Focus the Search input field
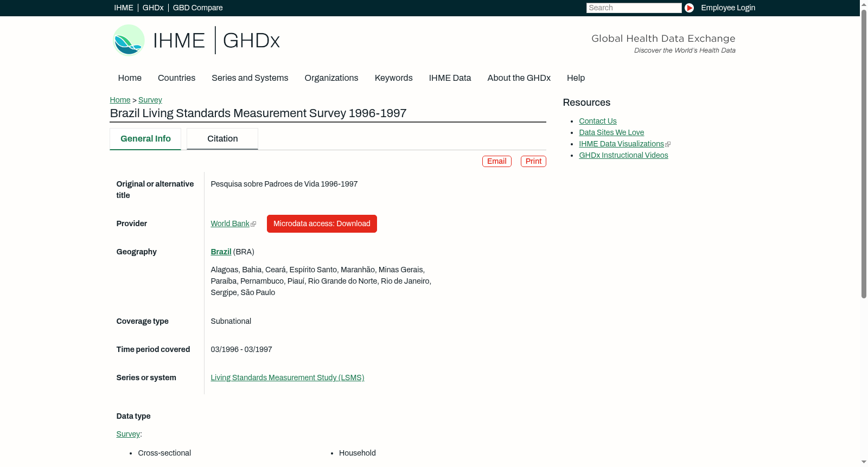 point(634,8)
